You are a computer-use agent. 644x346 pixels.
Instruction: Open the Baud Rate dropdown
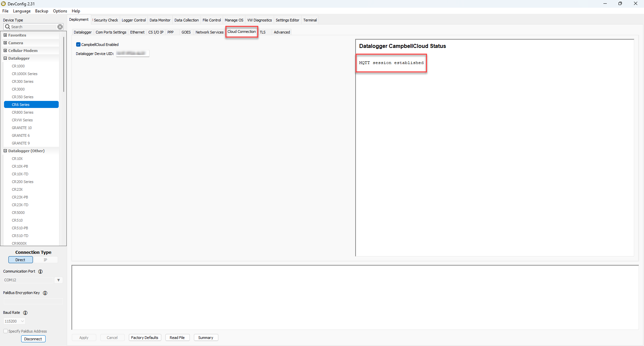[x=22, y=321]
